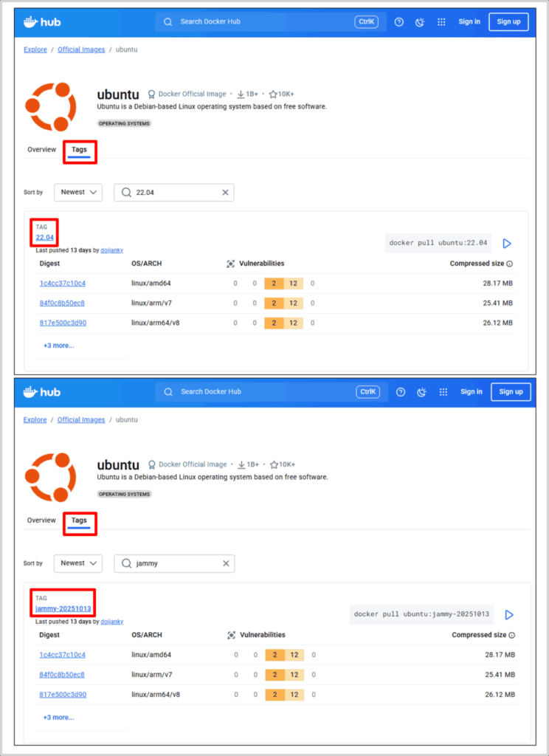Viewport: 549px width, 756px height.
Task: Click the star count 10K+ in the top screenshot
Action: [281, 94]
